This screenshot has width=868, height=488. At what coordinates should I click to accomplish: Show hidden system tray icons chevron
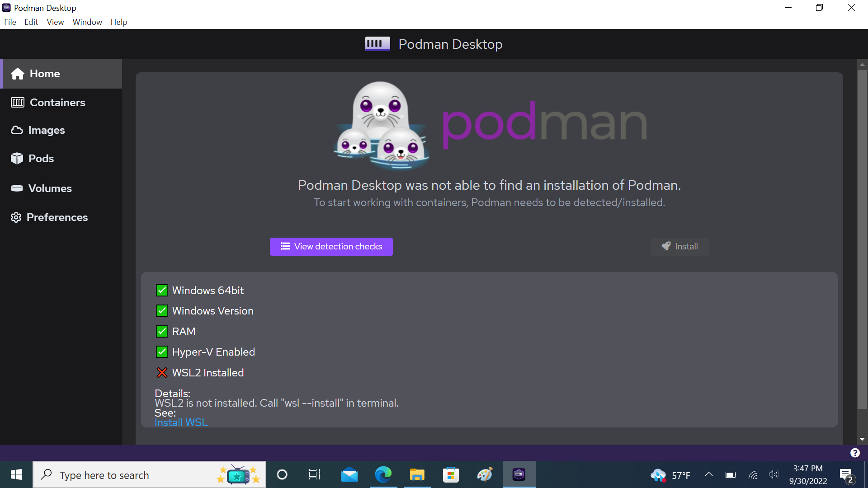tap(709, 474)
